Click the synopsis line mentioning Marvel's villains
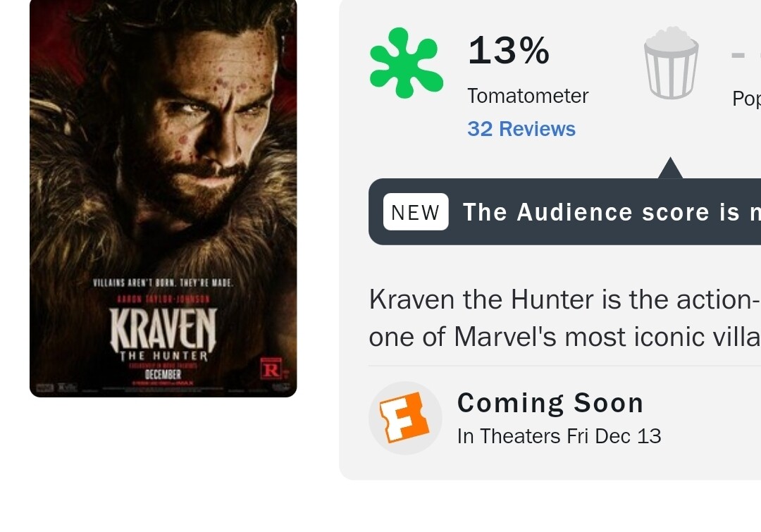Viewport: 761px width, 532px height. click(x=564, y=337)
